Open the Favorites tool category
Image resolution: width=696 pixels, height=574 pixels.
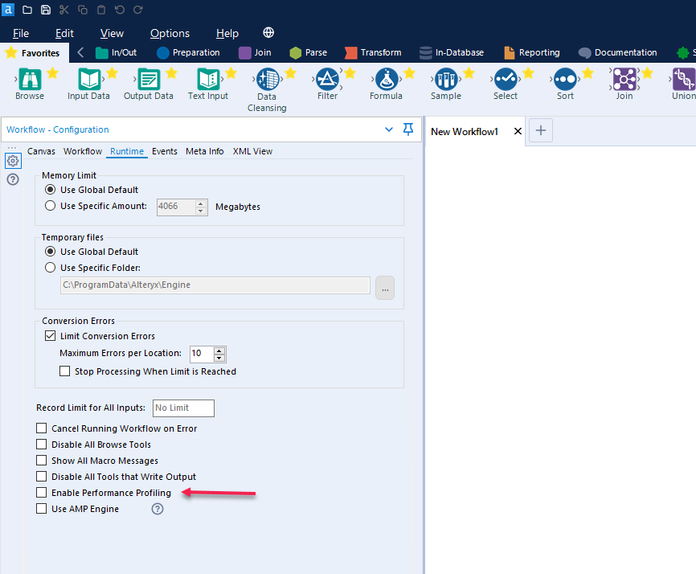click(x=32, y=53)
